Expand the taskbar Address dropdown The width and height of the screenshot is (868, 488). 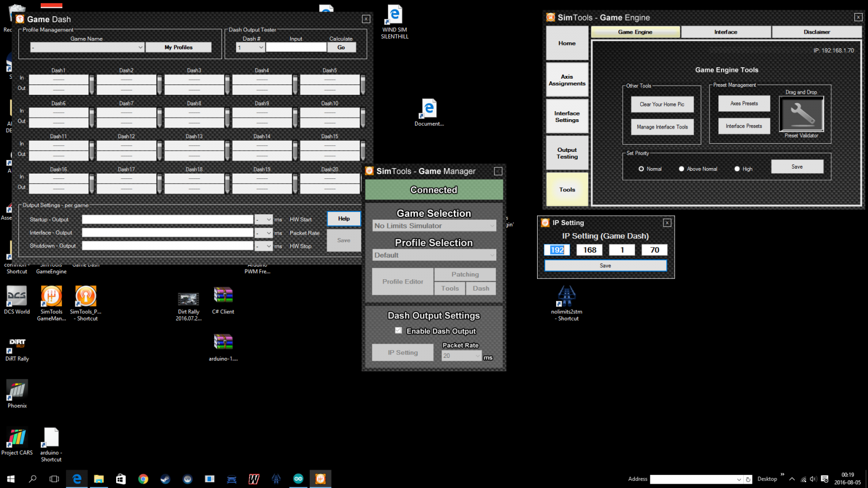739,479
